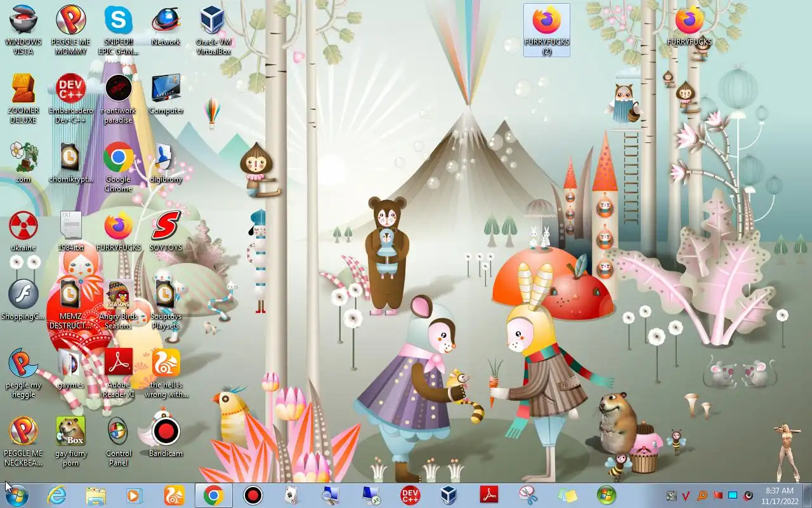Open the Adobe Reader XI desktop shortcut
The image size is (812, 508).
119,373
